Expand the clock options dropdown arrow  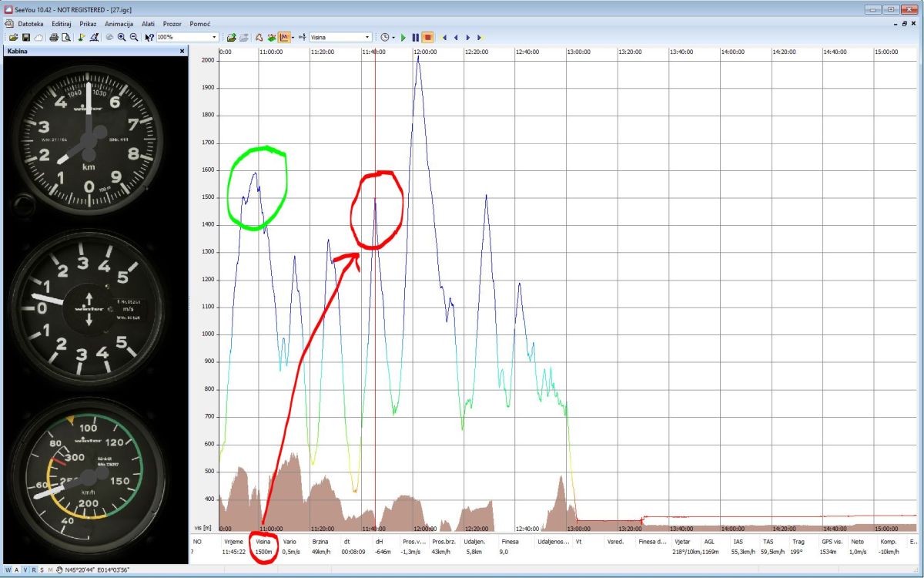(x=393, y=37)
